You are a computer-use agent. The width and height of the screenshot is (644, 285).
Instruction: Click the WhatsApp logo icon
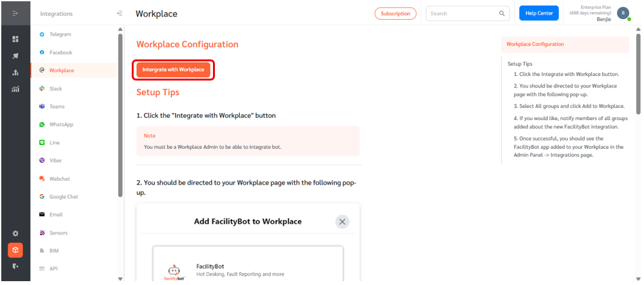pyautogui.click(x=42, y=125)
